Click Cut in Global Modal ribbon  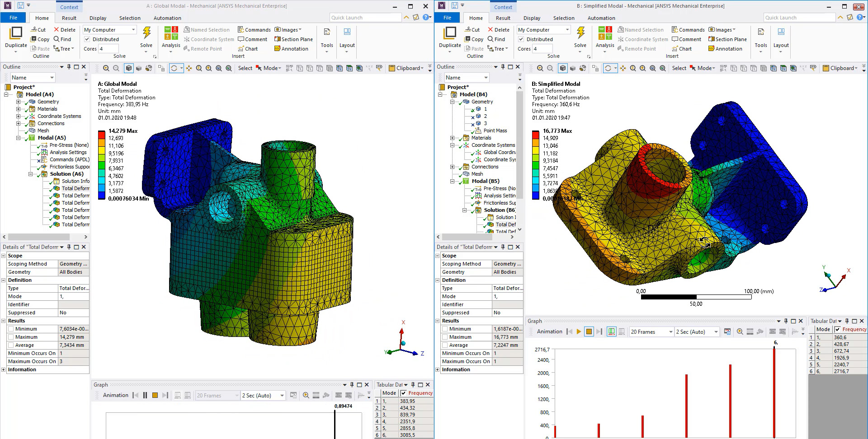38,30
